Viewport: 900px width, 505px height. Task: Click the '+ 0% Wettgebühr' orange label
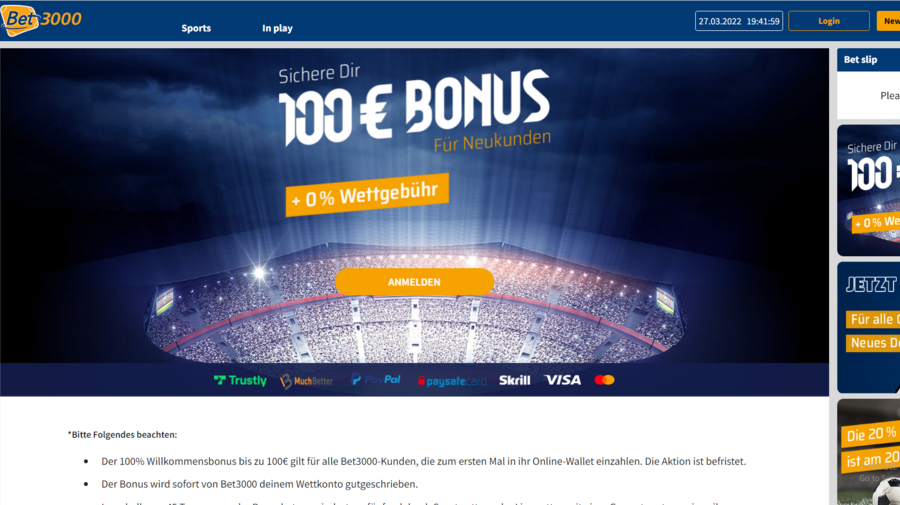(x=367, y=195)
